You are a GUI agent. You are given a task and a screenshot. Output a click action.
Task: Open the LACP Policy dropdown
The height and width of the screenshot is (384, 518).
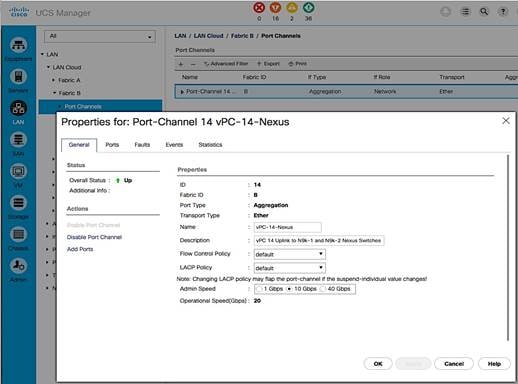point(290,268)
